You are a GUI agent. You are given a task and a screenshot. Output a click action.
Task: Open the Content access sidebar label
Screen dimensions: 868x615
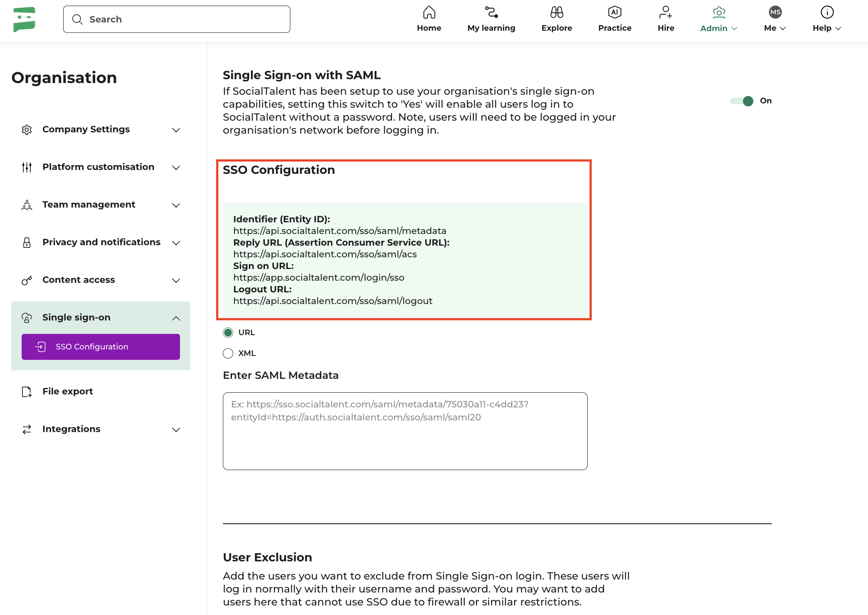coord(79,280)
